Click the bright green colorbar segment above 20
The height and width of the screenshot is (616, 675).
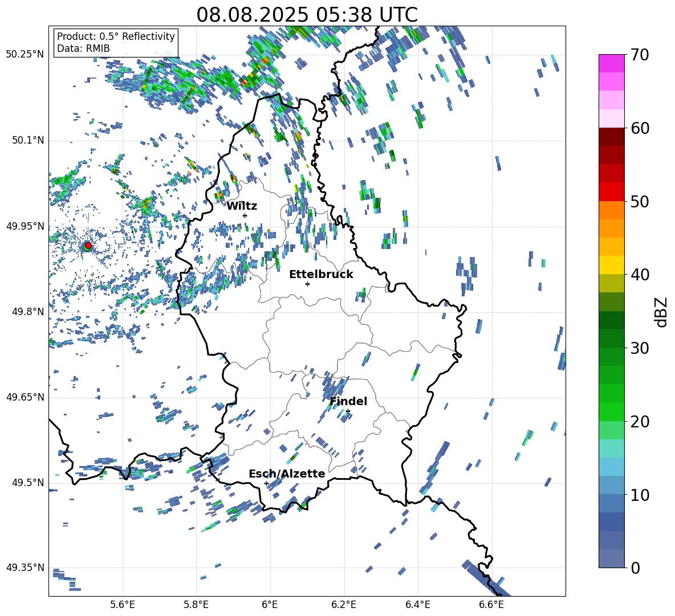(x=612, y=411)
